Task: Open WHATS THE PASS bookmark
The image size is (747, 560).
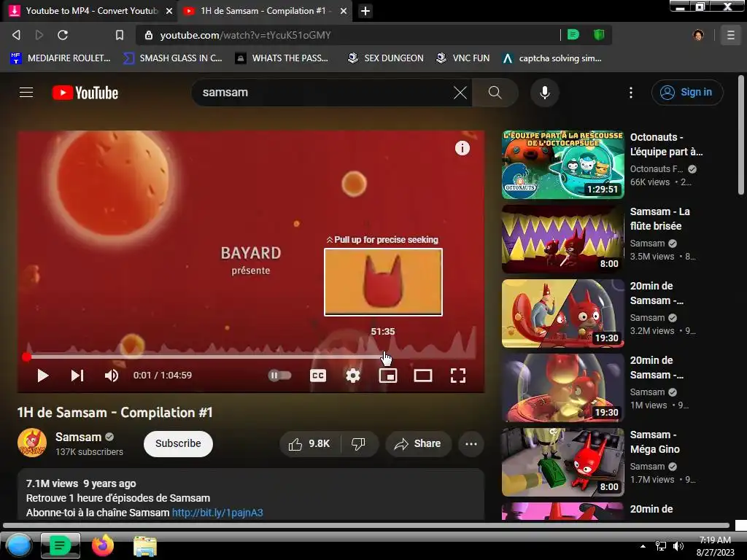Action: pyautogui.click(x=282, y=58)
